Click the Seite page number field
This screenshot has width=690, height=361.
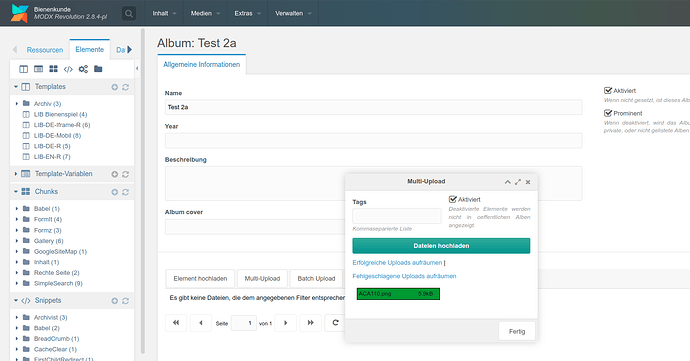tap(243, 323)
